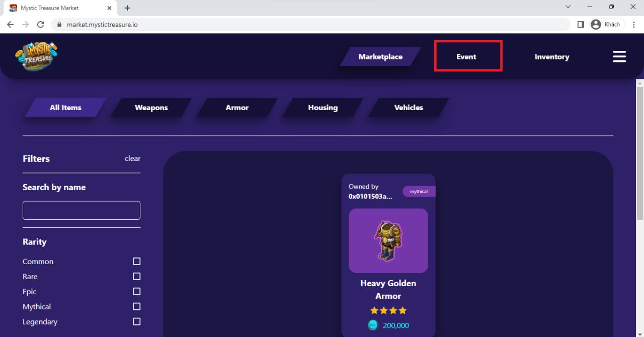Select the Housing category
Viewport: 644px width, 337px height.
(x=323, y=107)
